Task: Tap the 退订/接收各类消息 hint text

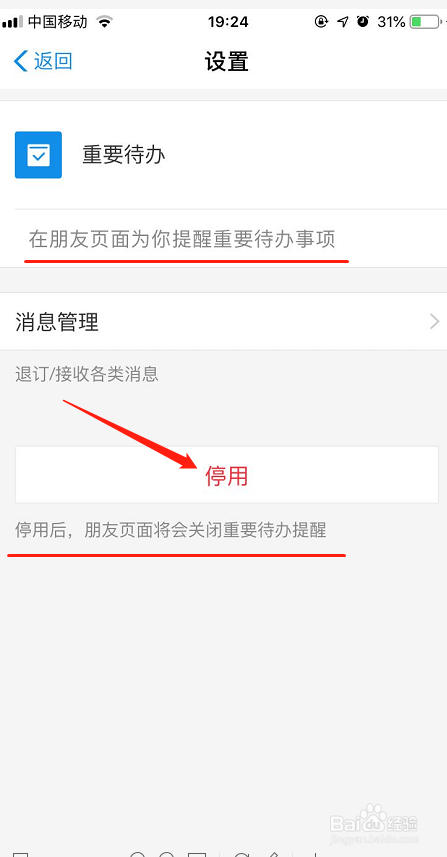Action: 87,374
